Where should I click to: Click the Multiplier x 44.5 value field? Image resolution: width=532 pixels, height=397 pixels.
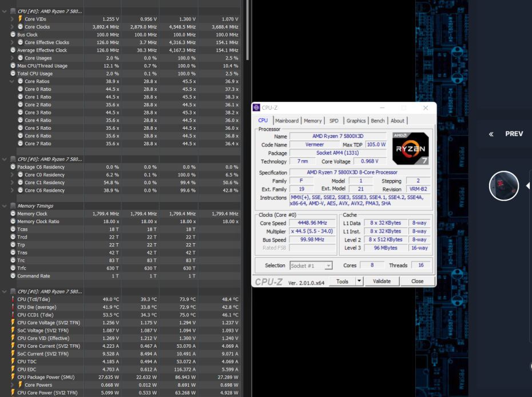coord(312,231)
